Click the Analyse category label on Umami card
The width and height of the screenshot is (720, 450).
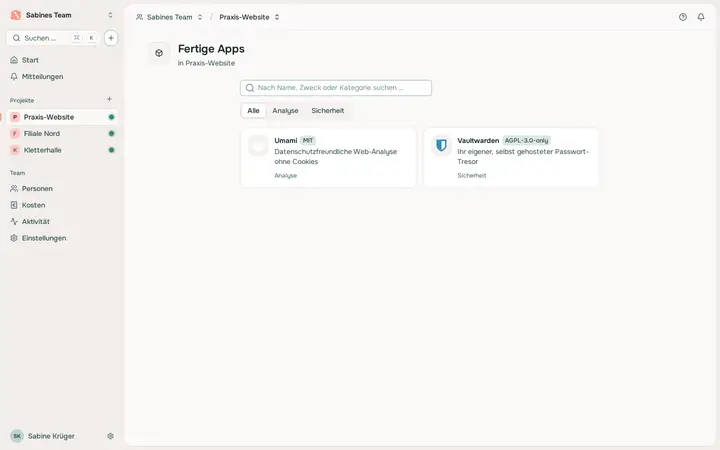(x=286, y=175)
